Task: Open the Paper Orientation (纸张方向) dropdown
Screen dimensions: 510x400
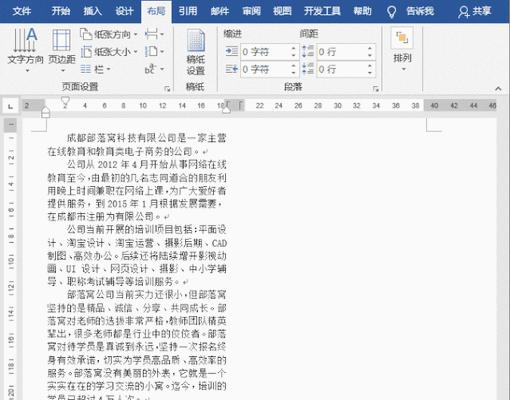Action: (109, 34)
